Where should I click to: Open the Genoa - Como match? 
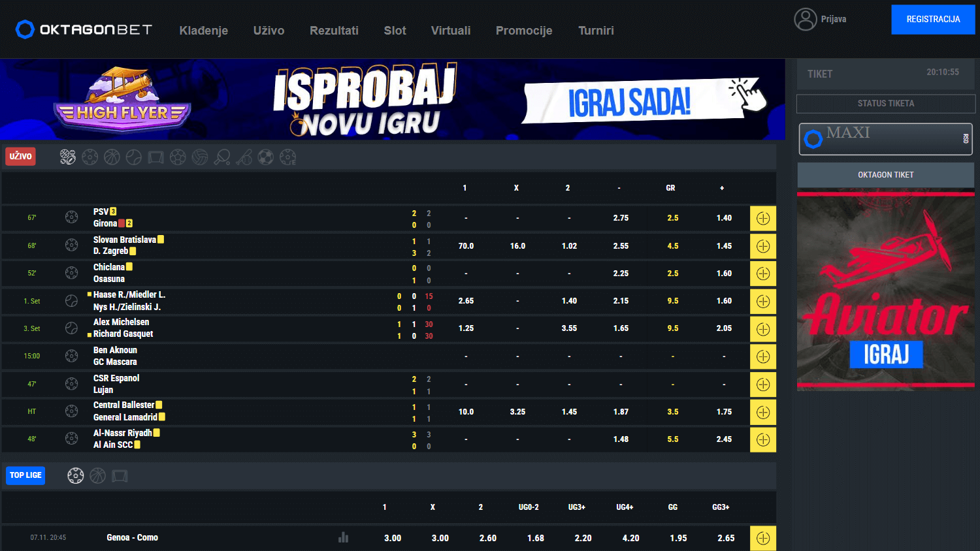pyautogui.click(x=133, y=537)
